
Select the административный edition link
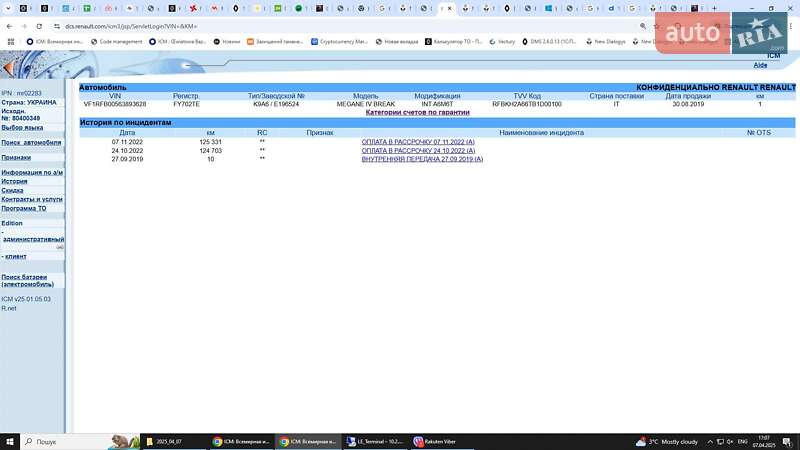[34, 239]
